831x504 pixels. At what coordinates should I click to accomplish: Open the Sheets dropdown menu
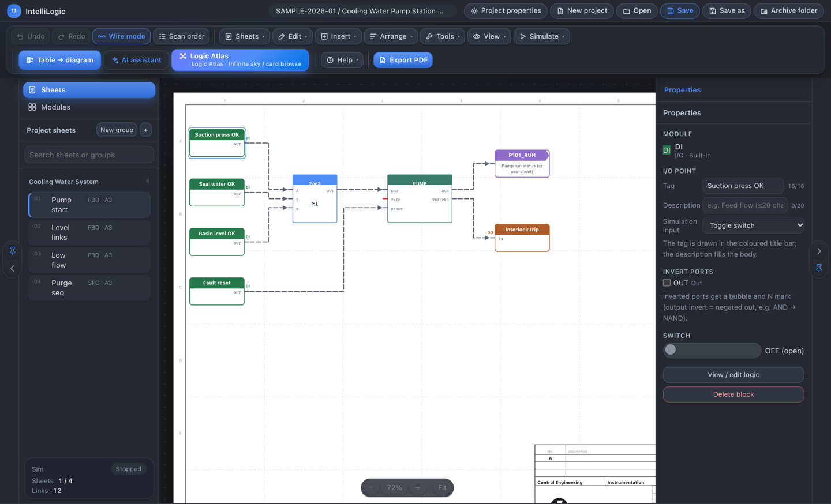click(245, 36)
